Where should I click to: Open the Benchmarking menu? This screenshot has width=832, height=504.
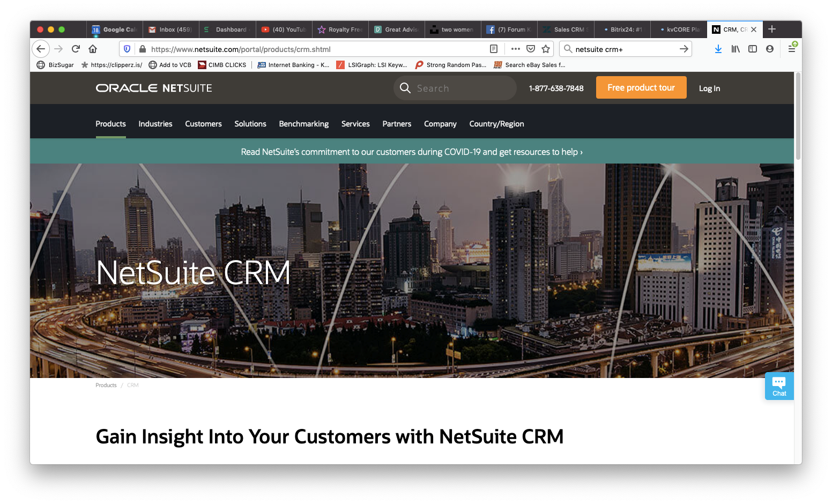(304, 124)
